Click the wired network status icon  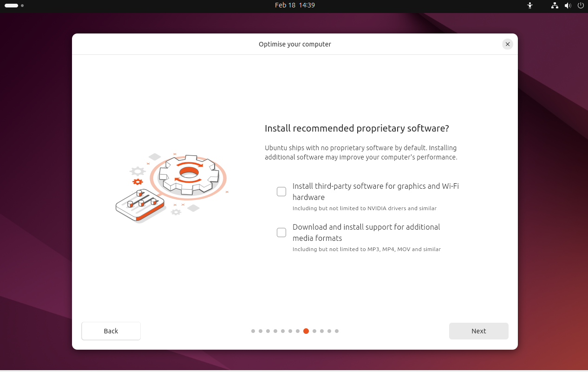click(555, 6)
